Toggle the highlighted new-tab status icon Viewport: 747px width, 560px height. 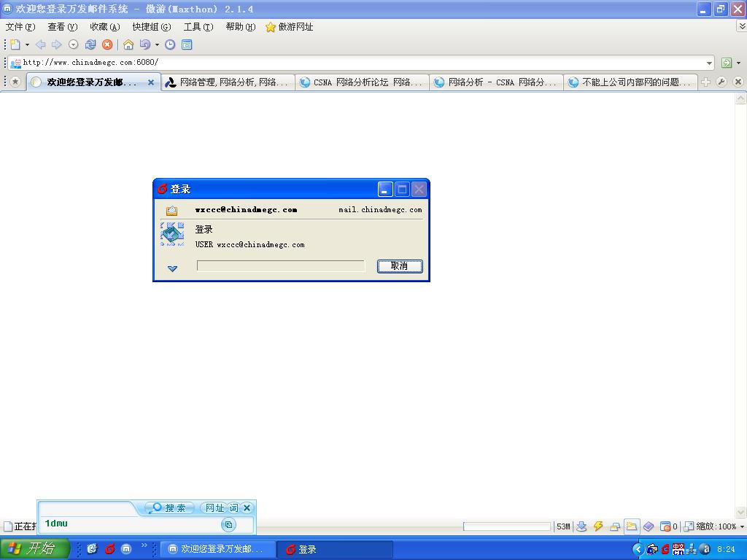coord(631,526)
